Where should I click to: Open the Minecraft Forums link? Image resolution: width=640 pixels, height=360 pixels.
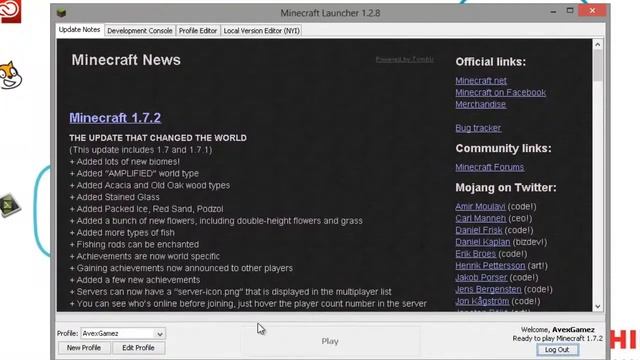coord(489,167)
